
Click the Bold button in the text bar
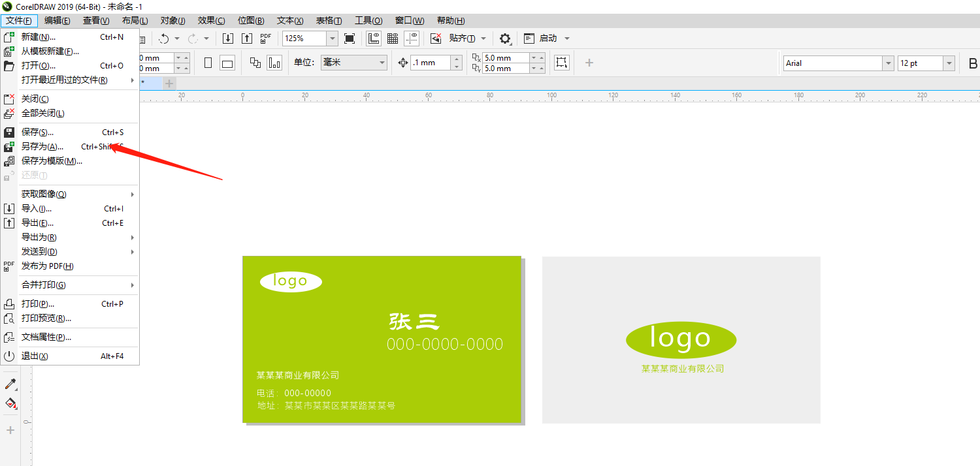point(973,63)
